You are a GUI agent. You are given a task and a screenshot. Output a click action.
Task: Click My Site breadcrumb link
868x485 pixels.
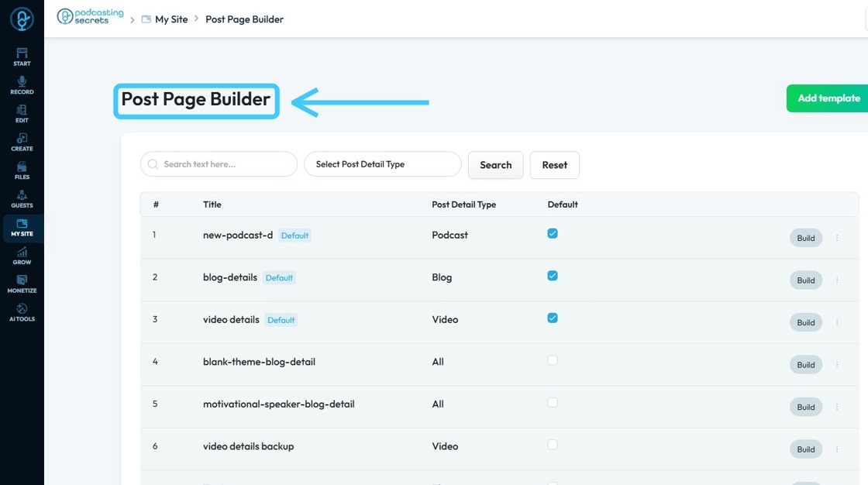171,19
